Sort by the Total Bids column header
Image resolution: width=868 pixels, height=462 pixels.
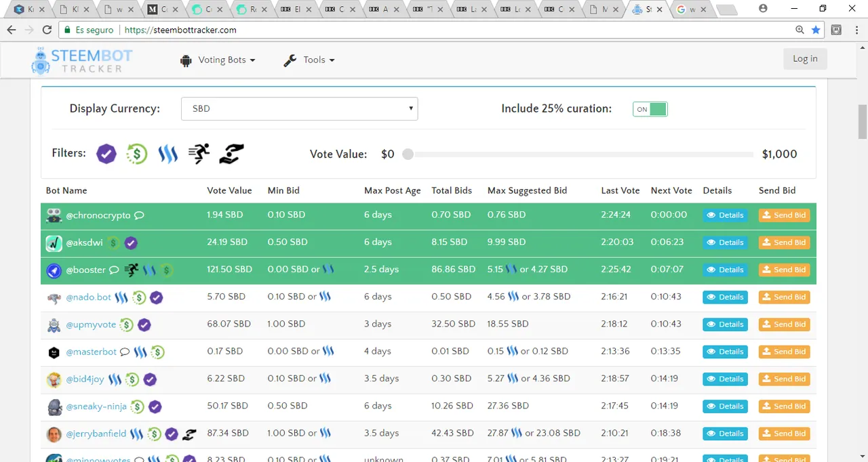point(452,190)
